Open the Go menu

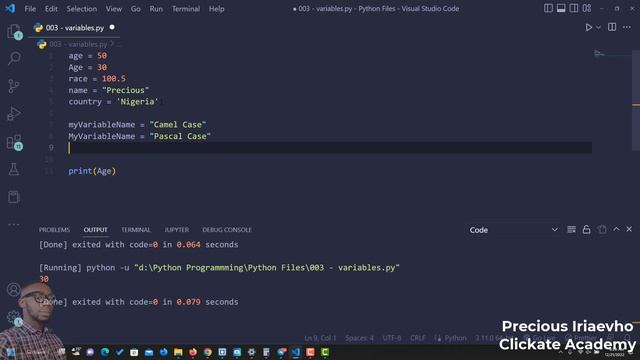(x=136, y=9)
